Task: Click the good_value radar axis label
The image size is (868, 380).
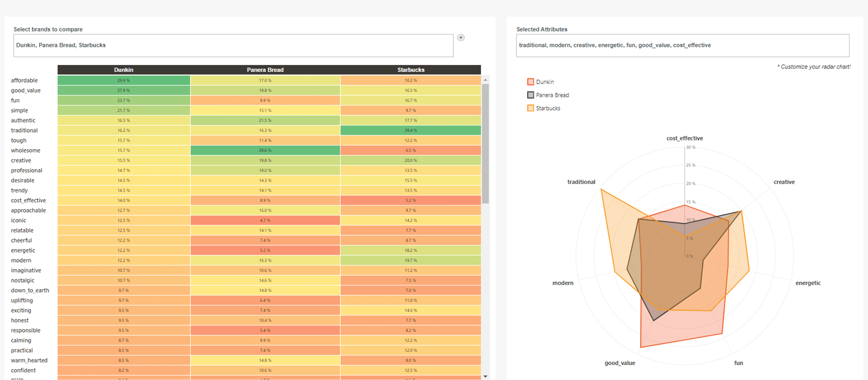Action: point(620,363)
